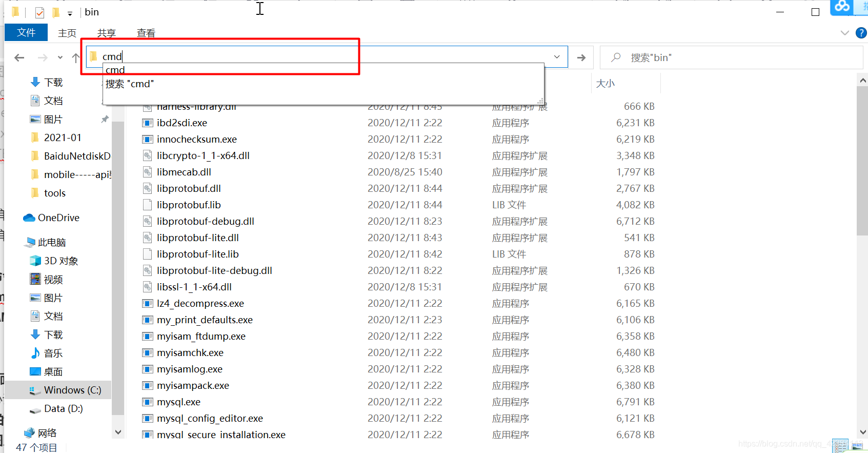
Task: Click navigation pane scroll down arrow
Action: (118, 432)
